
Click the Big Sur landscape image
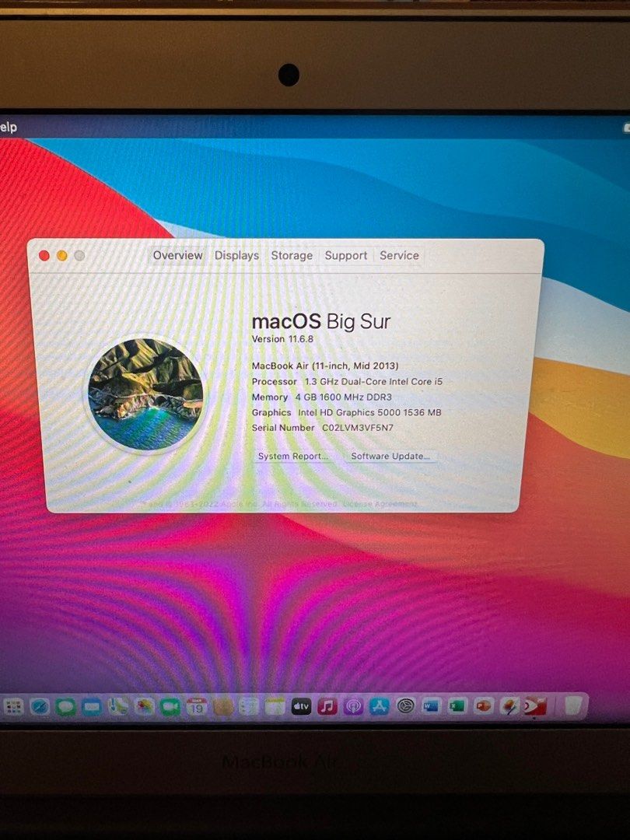(x=145, y=394)
